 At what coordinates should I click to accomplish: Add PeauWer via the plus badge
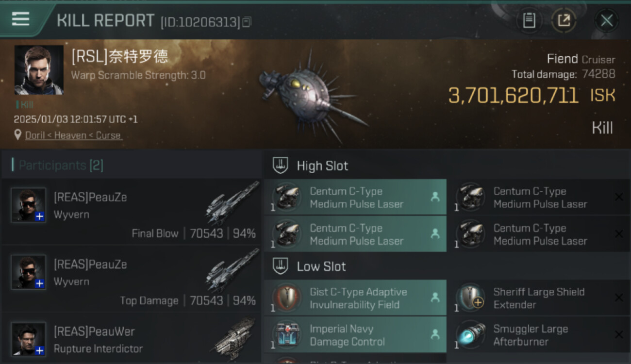tap(40, 350)
